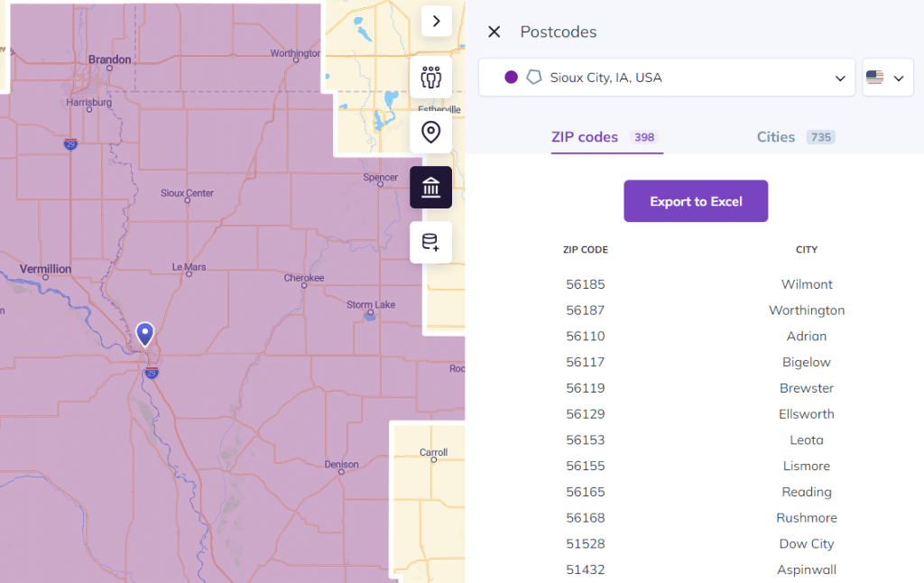Collapse the side panel with arrow button
Viewport: 924px width, 583px height.
click(x=437, y=22)
